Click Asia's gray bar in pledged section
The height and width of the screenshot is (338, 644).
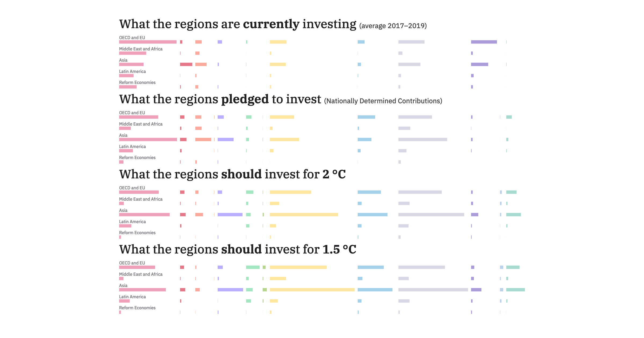423,139
